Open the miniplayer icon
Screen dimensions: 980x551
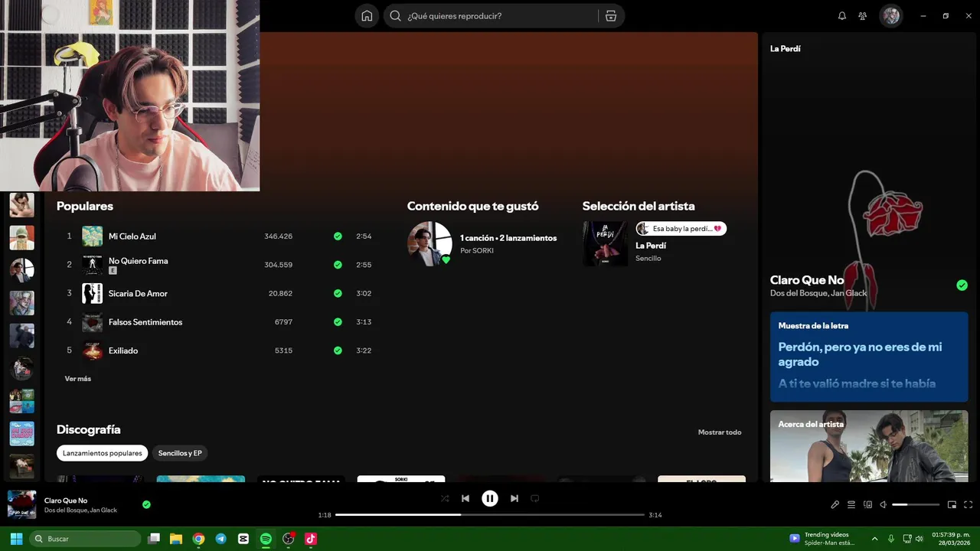(x=952, y=505)
